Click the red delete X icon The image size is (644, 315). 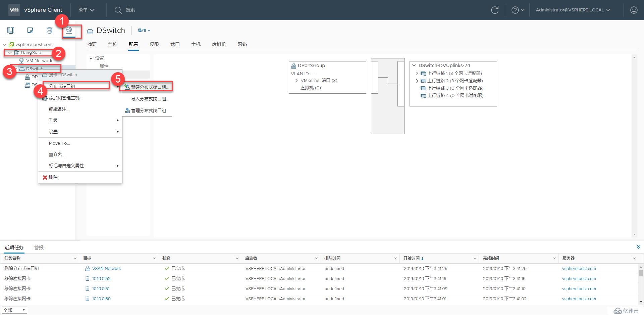[45, 177]
